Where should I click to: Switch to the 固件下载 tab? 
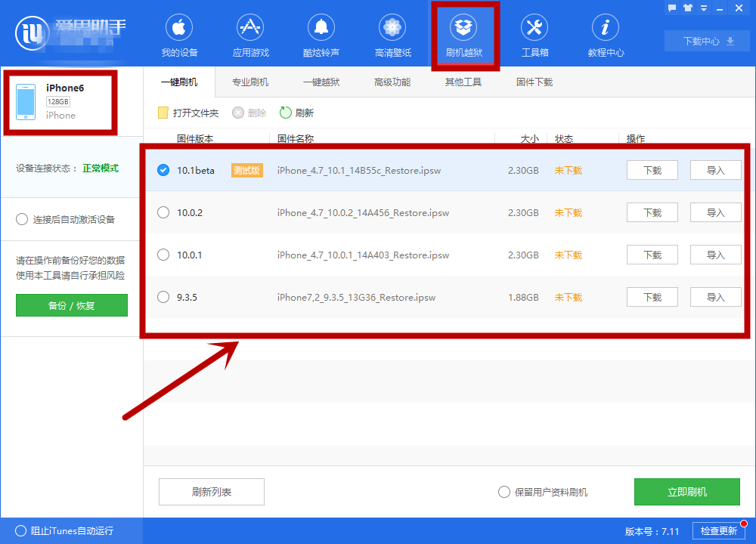tap(534, 82)
